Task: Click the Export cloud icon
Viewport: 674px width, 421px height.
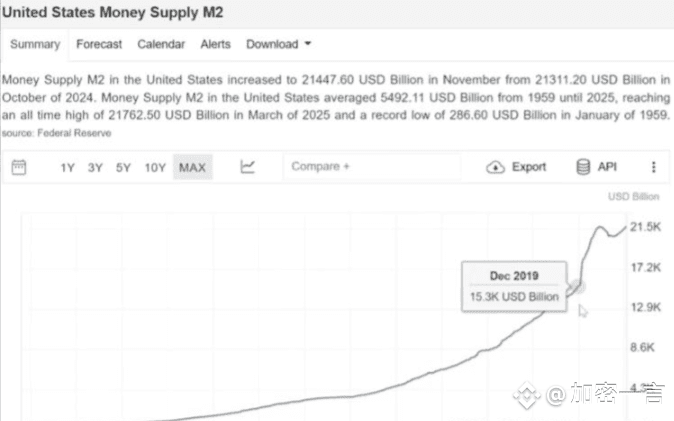Action: pos(495,167)
